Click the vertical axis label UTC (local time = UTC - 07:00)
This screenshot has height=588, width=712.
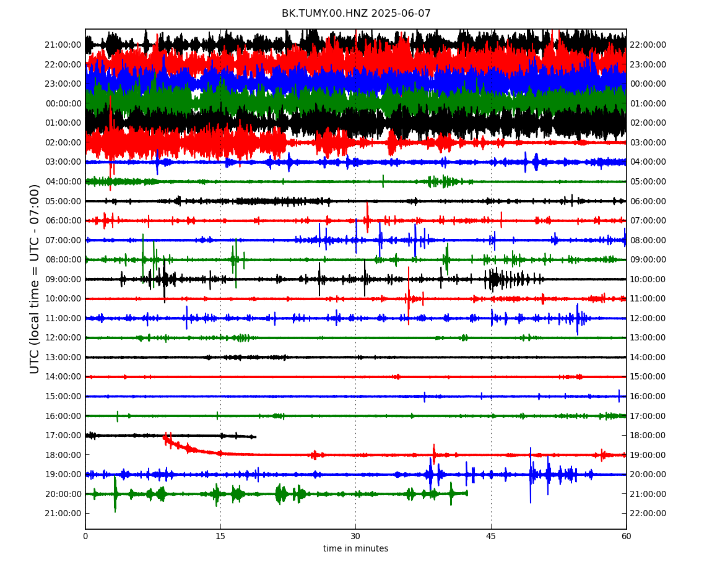point(35,279)
